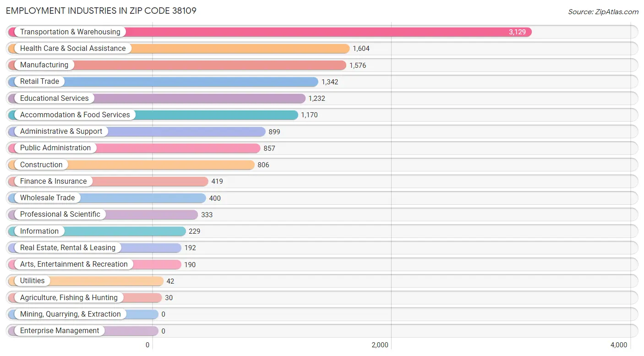Image resolution: width=644 pixels, height=356 pixels.
Task: Select the Information label
Action: tap(39, 231)
